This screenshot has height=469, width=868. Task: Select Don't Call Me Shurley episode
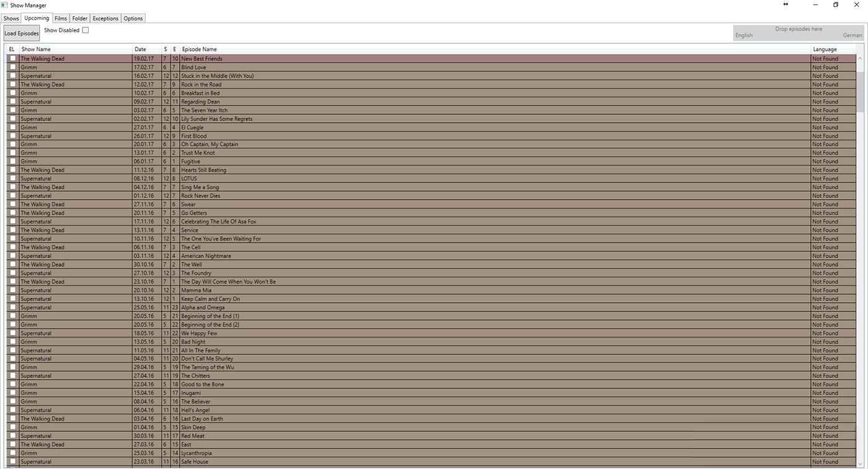tap(207, 359)
